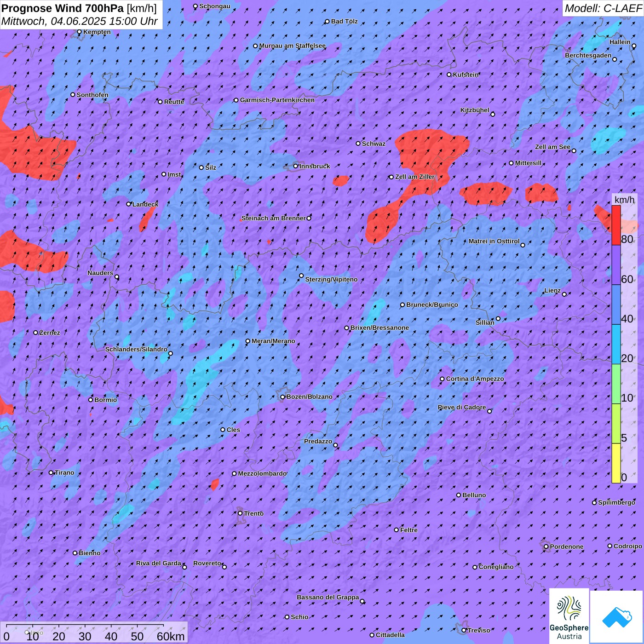This screenshot has height=644, width=644.
Task: Click the Kitzbühel city label
Action: click(475, 110)
